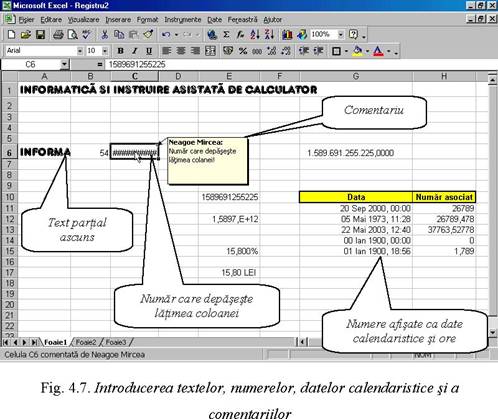Expand the Arial font name dropdown
This screenshot has width=498, height=419.
point(80,51)
